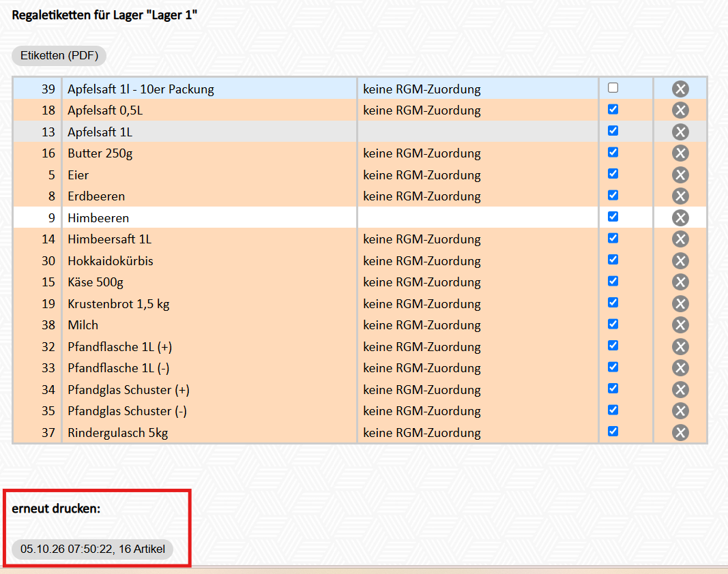728x574 pixels.
Task: Remove the Eier row
Action: point(680,175)
